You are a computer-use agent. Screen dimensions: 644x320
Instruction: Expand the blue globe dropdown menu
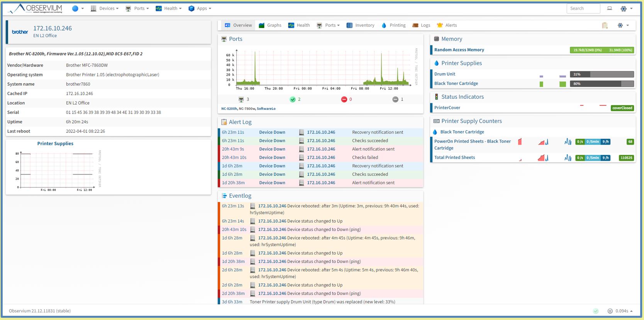pyautogui.click(x=78, y=8)
